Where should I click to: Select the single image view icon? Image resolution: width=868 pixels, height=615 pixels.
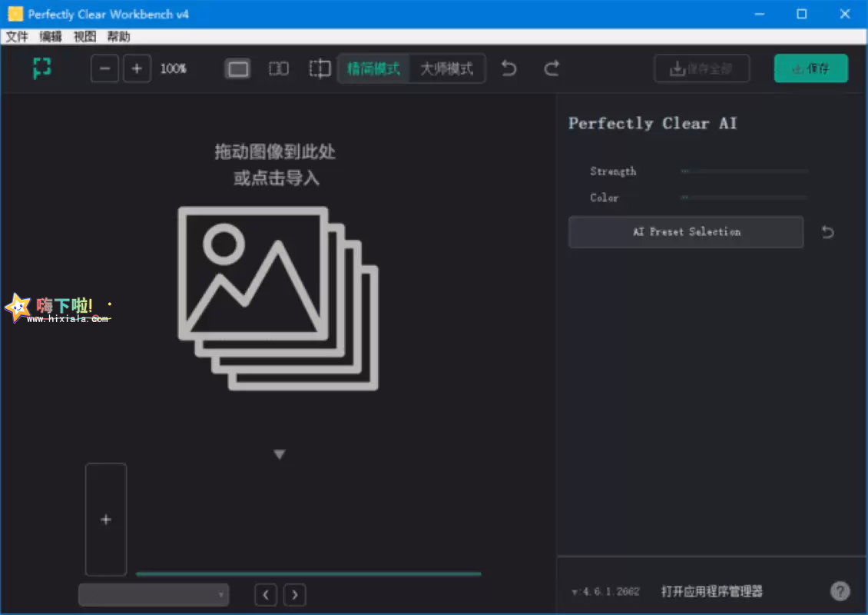tap(237, 68)
